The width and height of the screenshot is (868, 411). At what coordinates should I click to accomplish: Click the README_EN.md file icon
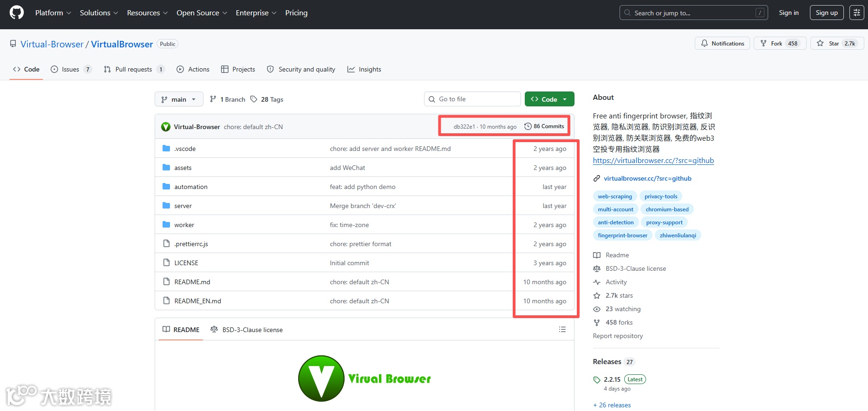pyautogui.click(x=166, y=301)
